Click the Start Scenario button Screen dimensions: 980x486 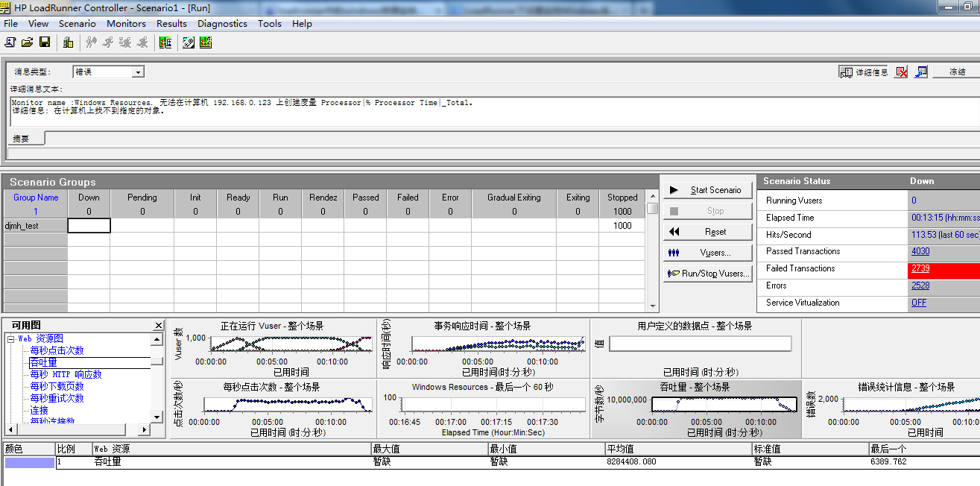tap(706, 190)
